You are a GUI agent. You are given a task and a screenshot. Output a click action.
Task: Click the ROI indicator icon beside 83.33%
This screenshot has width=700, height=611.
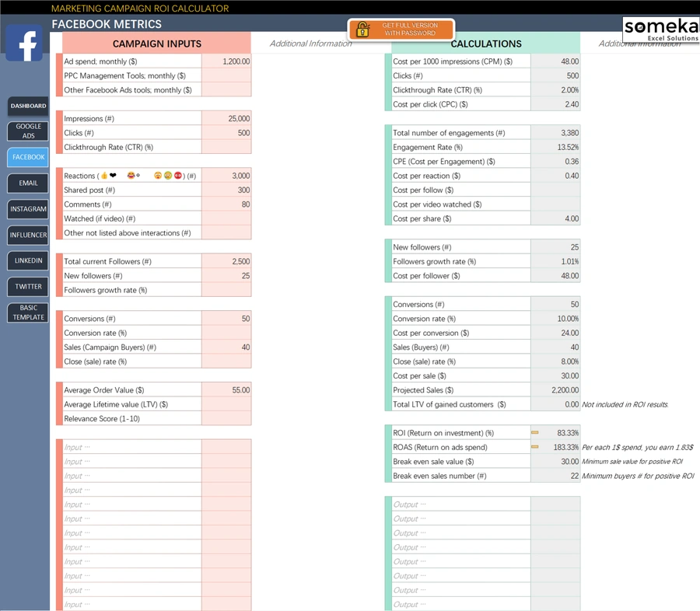pyautogui.click(x=535, y=432)
